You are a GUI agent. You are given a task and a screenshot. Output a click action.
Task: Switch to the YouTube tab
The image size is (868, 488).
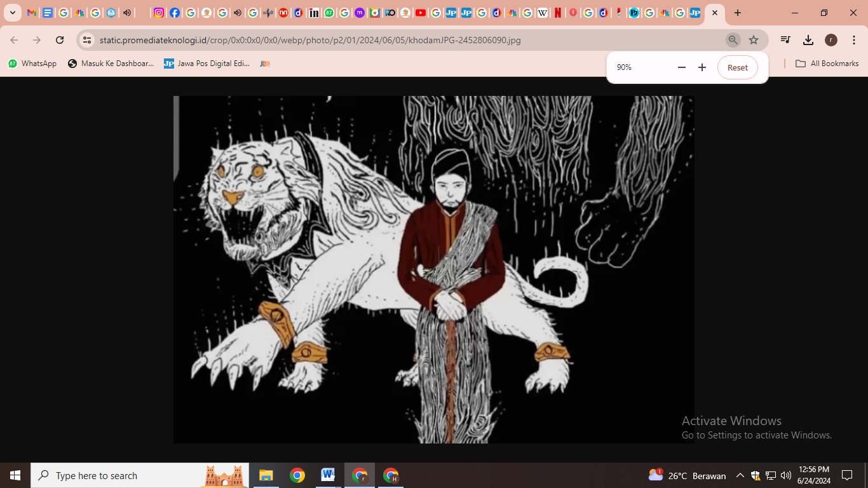click(421, 13)
